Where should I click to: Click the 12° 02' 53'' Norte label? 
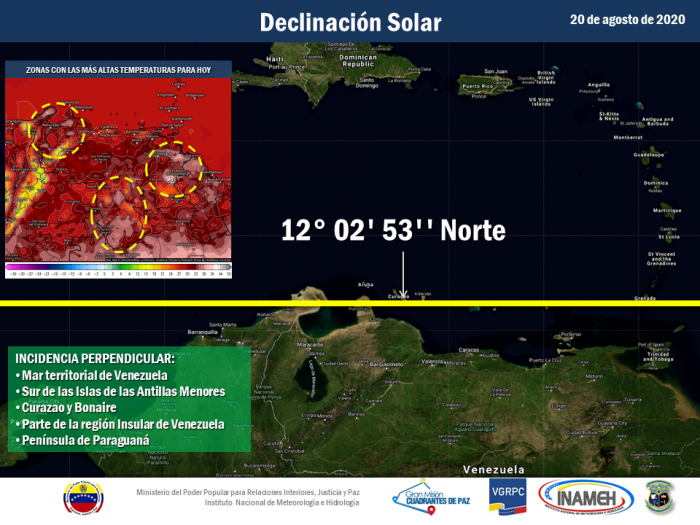[x=393, y=231]
